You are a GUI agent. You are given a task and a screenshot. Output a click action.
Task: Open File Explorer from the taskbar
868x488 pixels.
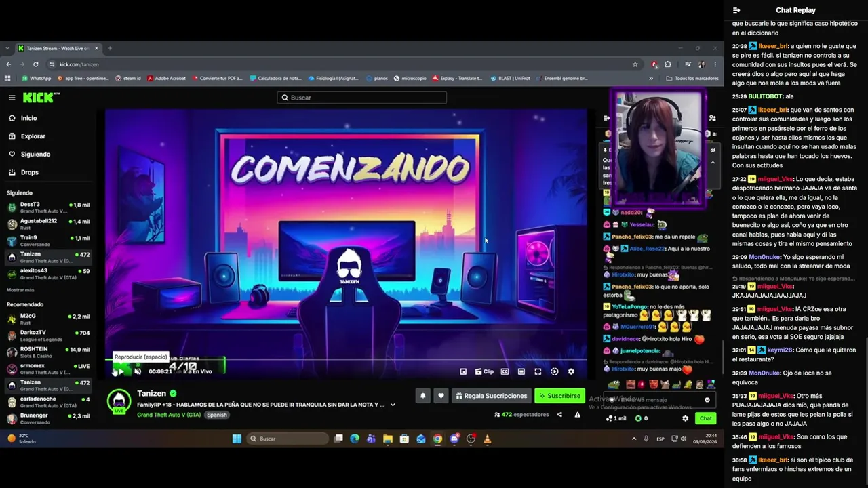388,439
